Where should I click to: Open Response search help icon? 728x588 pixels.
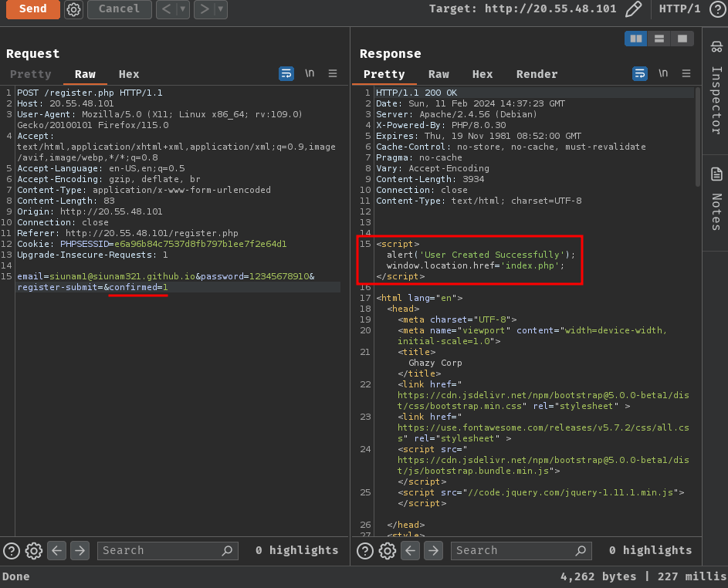tap(365, 551)
